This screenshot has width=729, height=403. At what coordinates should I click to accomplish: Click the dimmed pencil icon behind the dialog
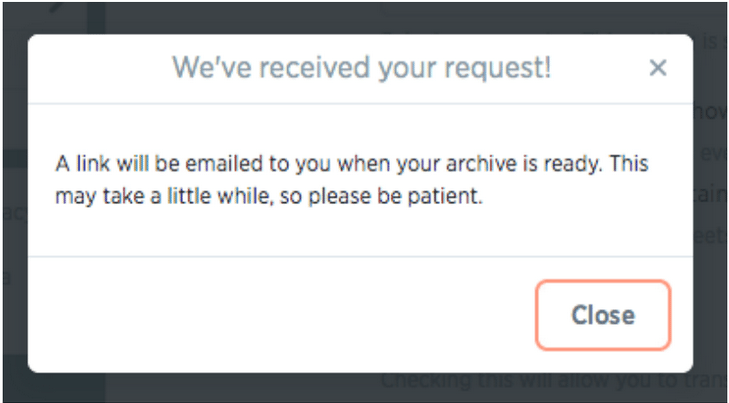click(57, 7)
